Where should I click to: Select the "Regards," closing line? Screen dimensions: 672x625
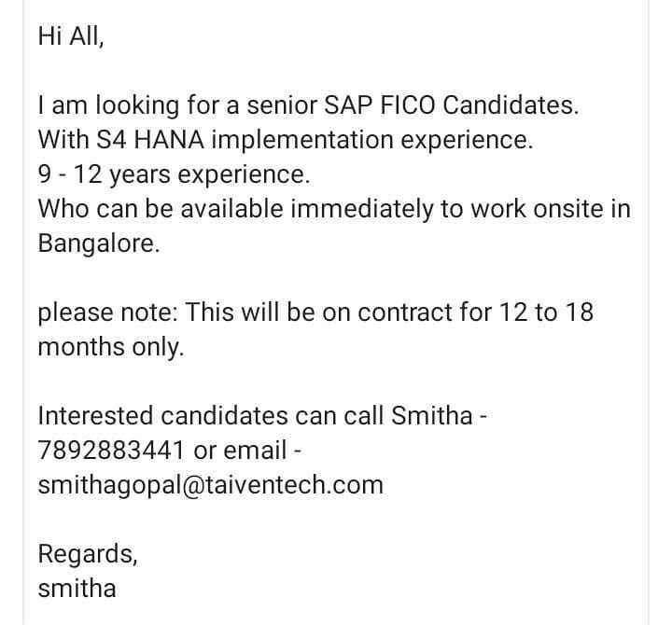pos(88,553)
